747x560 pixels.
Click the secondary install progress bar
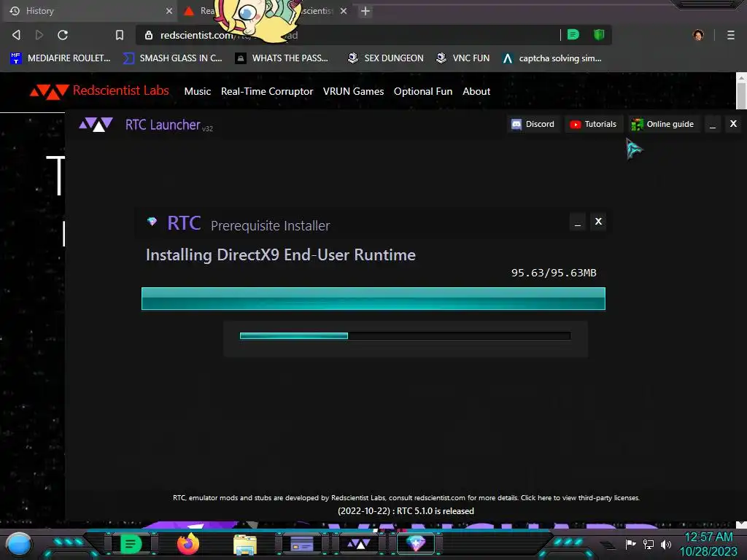405,335
